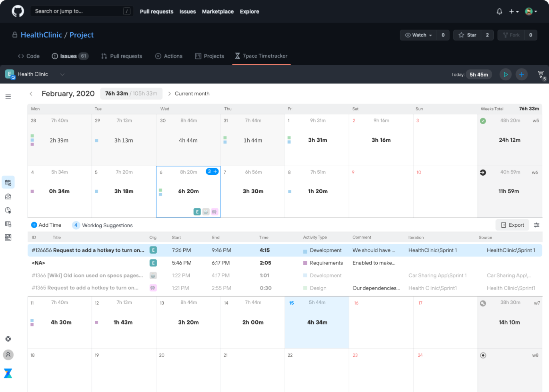Open the inbox tray sidebar icon

point(8,196)
